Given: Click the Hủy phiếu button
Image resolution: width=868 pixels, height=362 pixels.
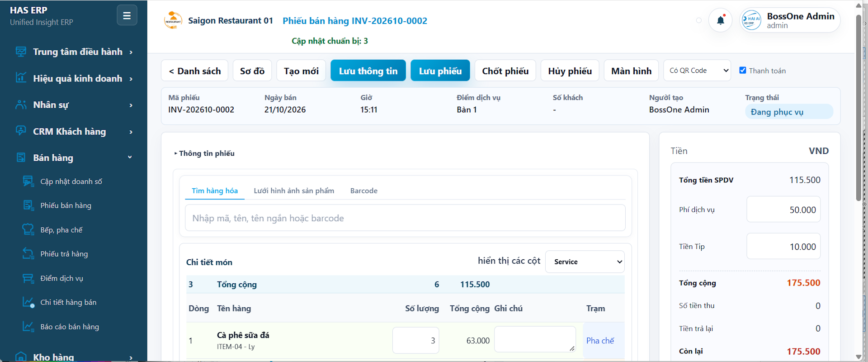Looking at the screenshot, I should pyautogui.click(x=570, y=71).
